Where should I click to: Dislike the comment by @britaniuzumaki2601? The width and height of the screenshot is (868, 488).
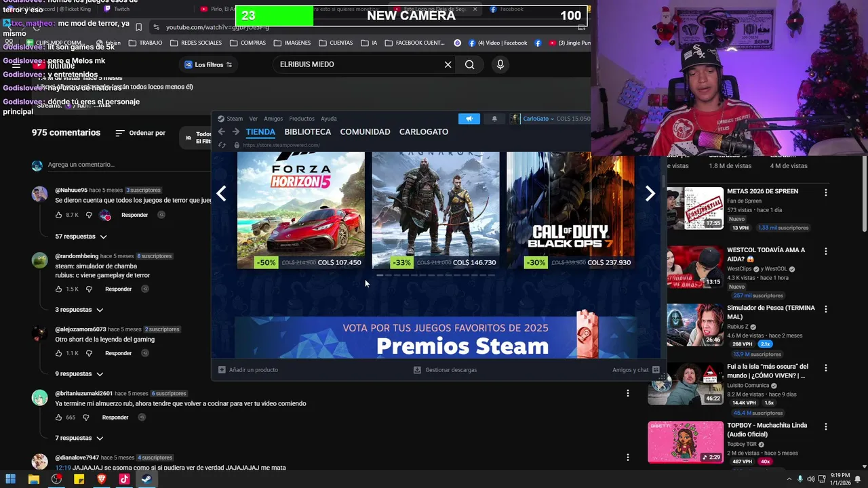(87, 418)
